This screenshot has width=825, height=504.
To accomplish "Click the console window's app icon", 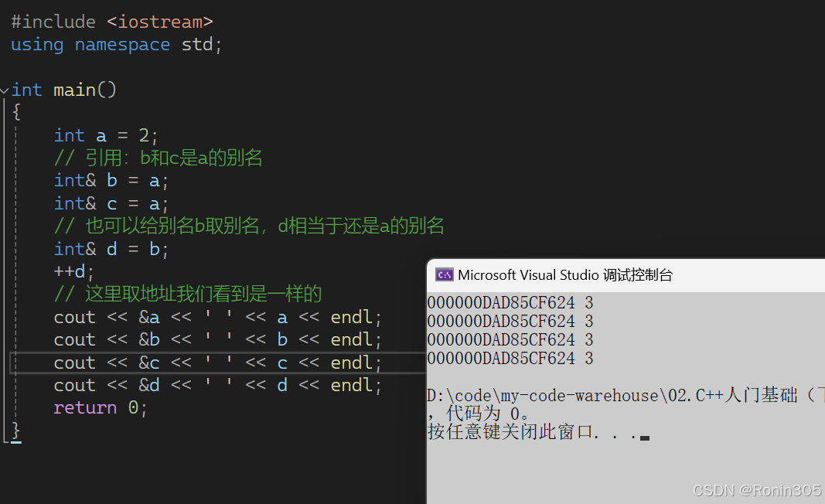I will (x=444, y=274).
